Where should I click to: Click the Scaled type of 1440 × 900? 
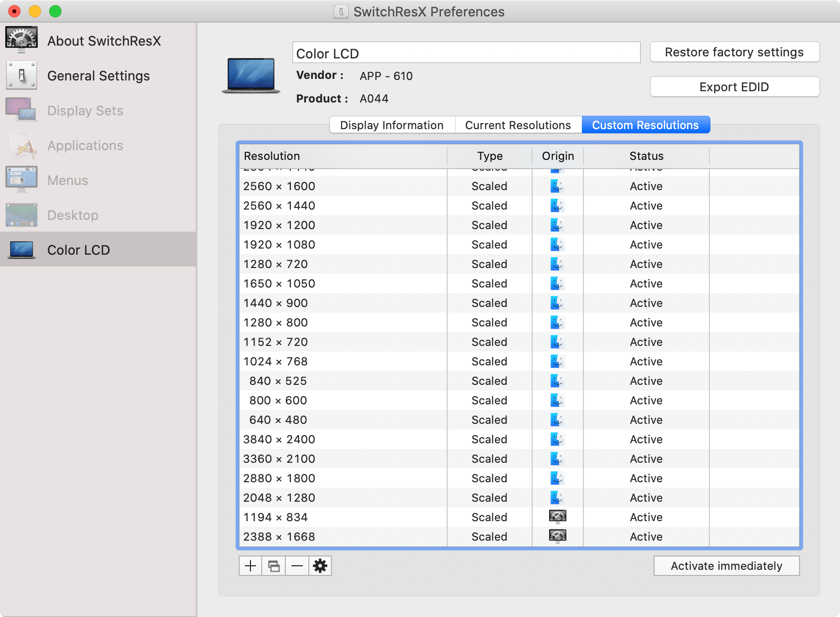point(490,303)
